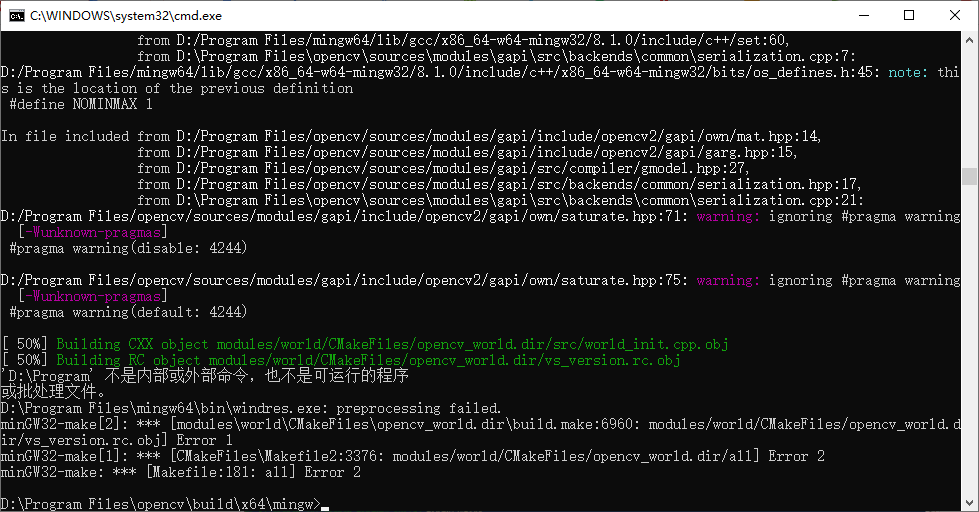
Task: Click the 'serialization.hpp:17' include line
Action: pos(499,184)
